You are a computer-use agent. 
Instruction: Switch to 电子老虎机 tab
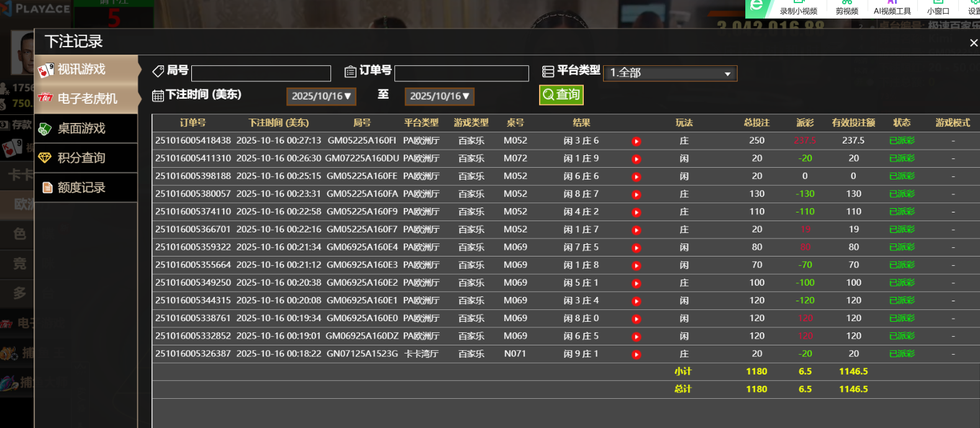coord(86,99)
